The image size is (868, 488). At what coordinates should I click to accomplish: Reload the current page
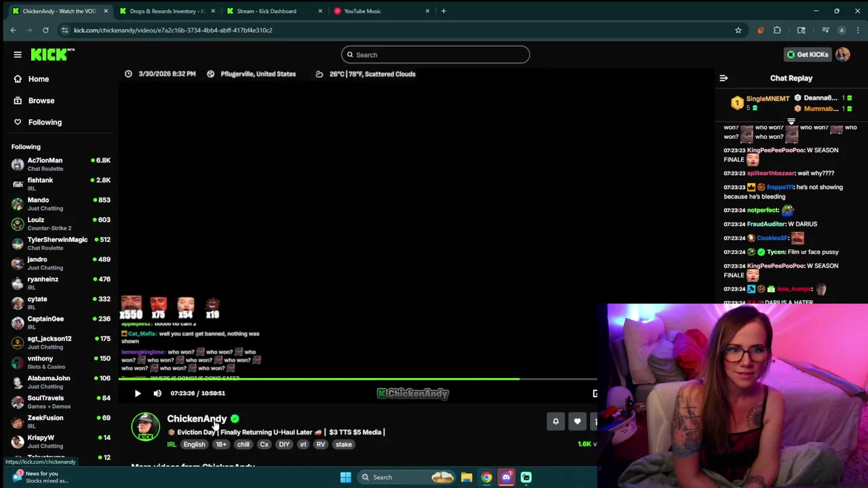pyautogui.click(x=45, y=30)
